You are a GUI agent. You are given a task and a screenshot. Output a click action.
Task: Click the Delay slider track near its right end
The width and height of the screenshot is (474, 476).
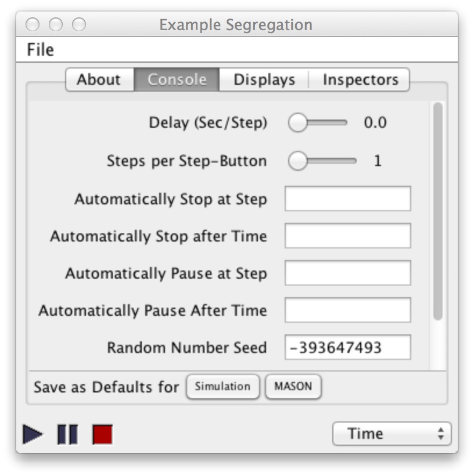[340, 122]
